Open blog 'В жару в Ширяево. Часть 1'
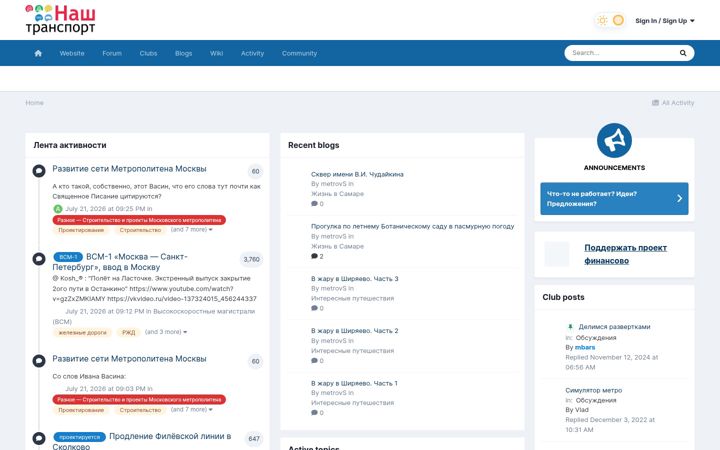 [x=354, y=383]
